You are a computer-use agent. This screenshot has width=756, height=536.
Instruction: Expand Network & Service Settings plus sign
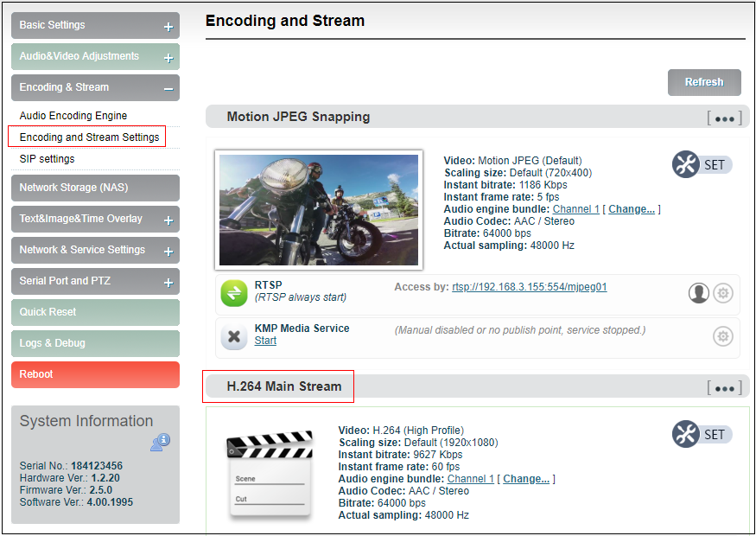click(x=168, y=252)
